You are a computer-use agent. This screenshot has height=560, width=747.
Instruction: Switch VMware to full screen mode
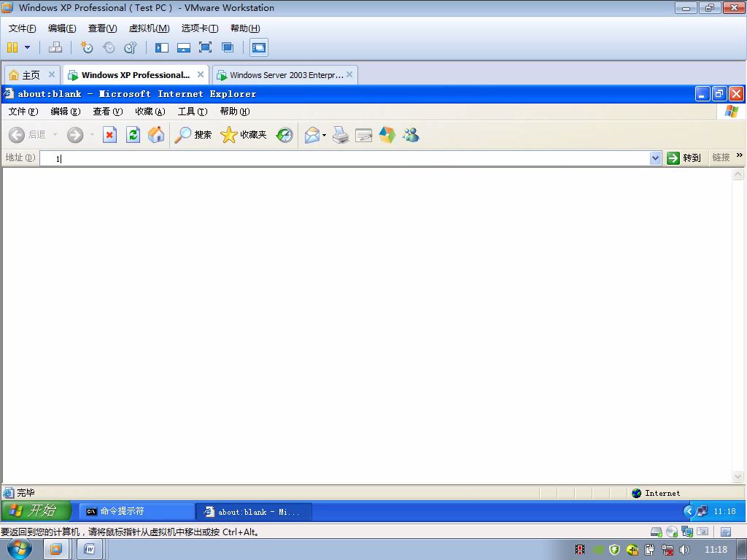click(x=205, y=47)
